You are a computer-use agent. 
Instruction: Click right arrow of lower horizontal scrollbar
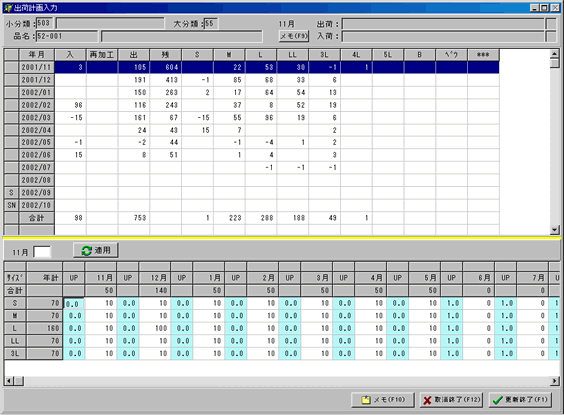point(555,381)
